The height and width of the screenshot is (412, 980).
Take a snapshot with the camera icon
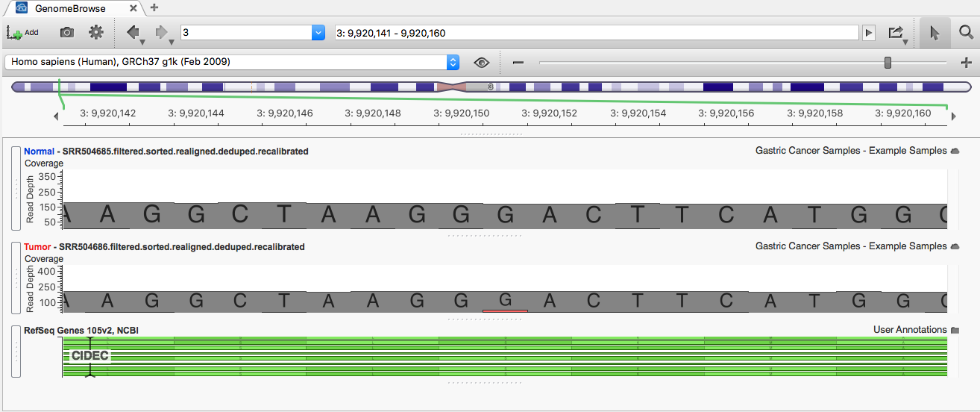[x=67, y=33]
